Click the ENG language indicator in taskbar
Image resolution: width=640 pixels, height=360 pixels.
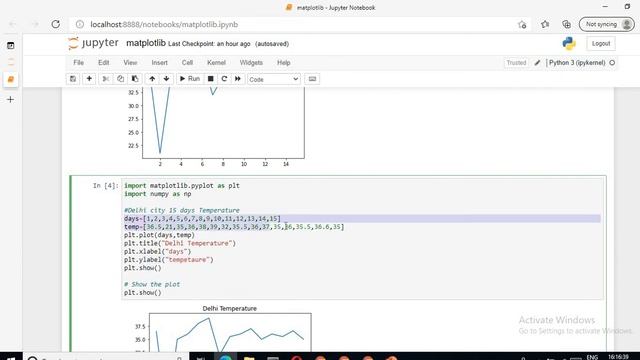592,357
